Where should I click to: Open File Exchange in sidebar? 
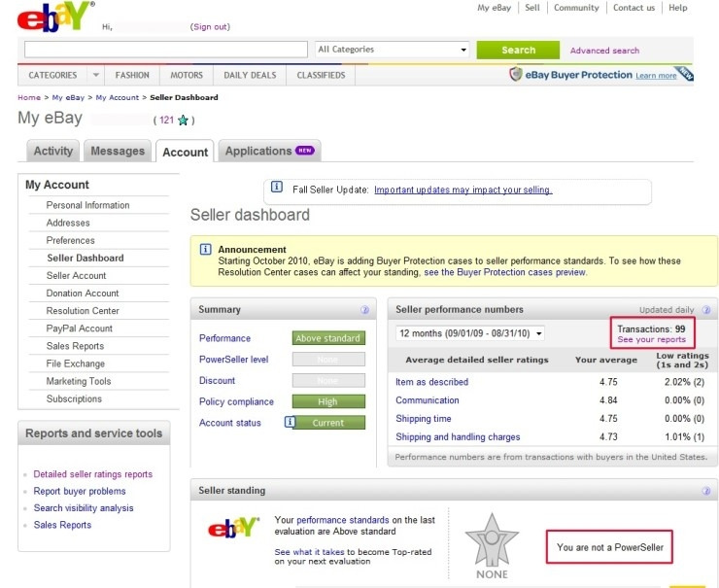[x=75, y=363]
